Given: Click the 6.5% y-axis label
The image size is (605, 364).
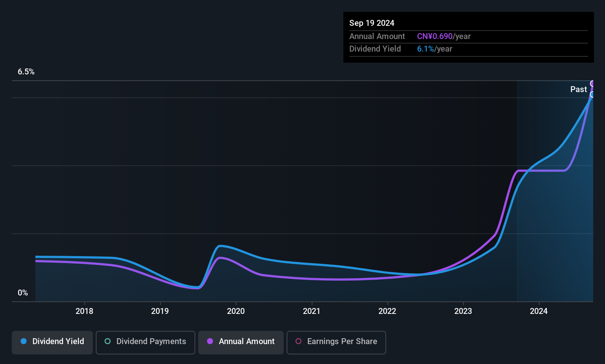Looking at the screenshot, I should pyautogui.click(x=26, y=72).
